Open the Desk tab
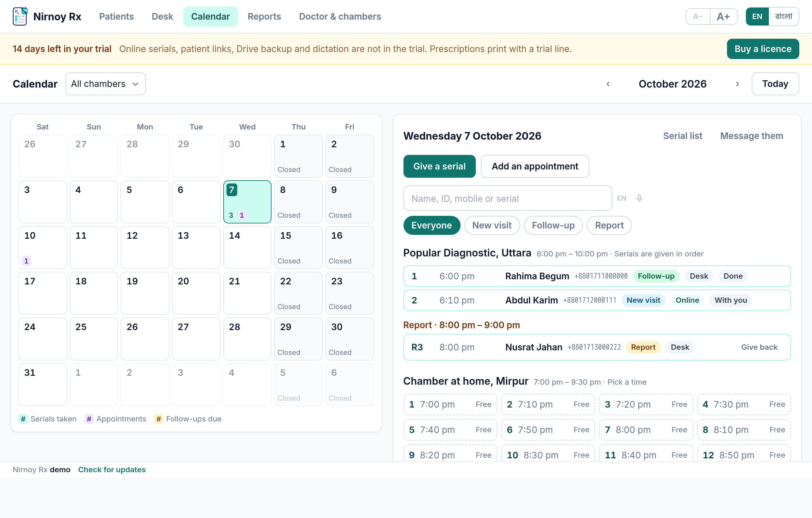 162,17
